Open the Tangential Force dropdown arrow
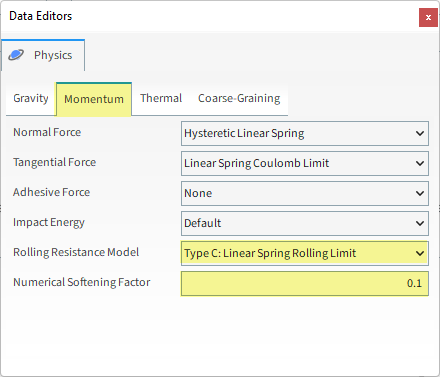This screenshot has width=440, height=377. click(420, 163)
